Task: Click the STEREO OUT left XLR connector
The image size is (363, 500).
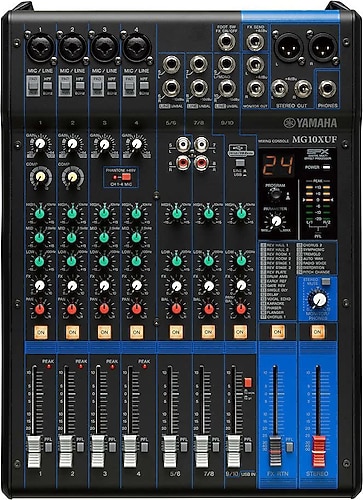Action: (x=287, y=48)
